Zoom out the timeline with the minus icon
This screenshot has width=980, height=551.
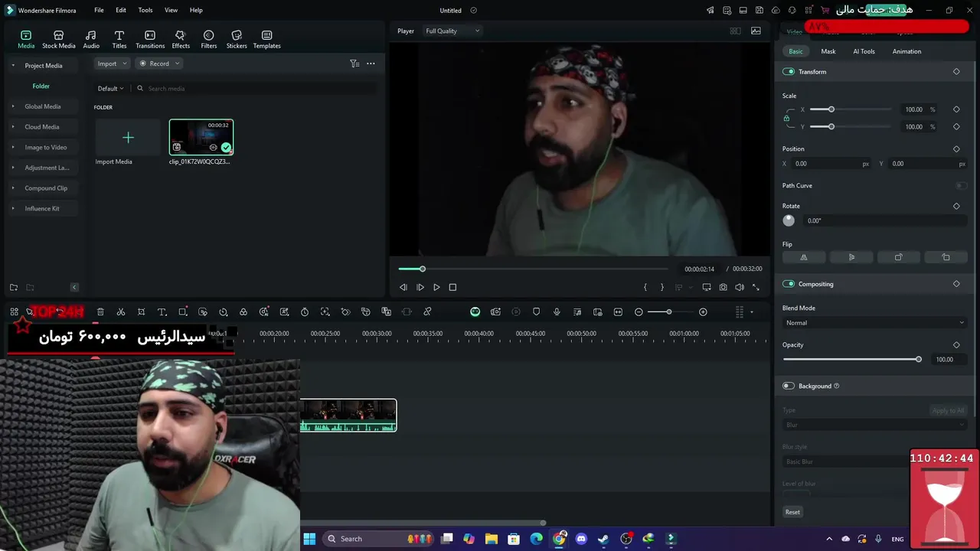(x=639, y=312)
